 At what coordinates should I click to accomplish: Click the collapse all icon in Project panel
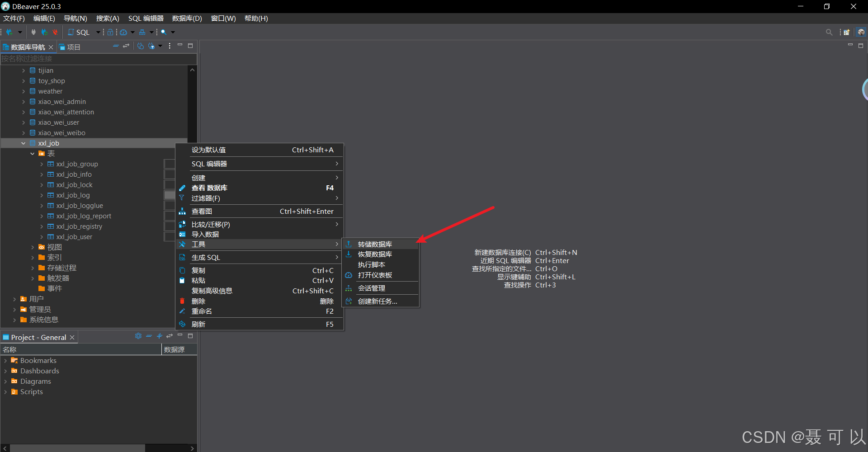pos(149,336)
